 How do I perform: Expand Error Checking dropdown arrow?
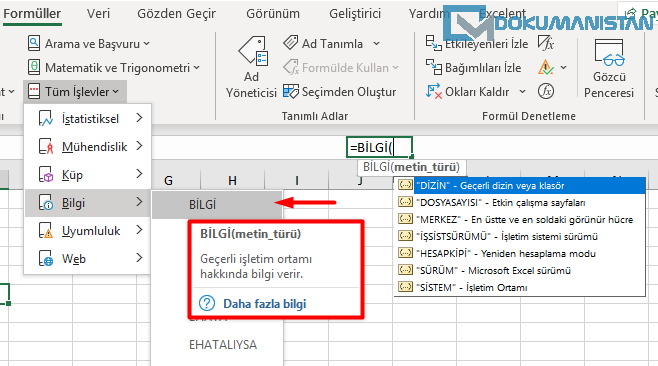click(564, 67)
